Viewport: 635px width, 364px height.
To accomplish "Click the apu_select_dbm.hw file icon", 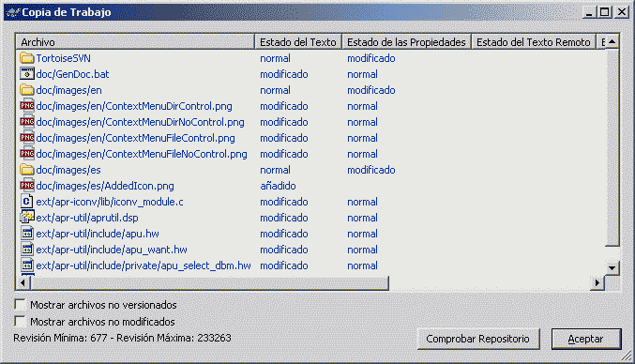I will click(x=26, y=265).
